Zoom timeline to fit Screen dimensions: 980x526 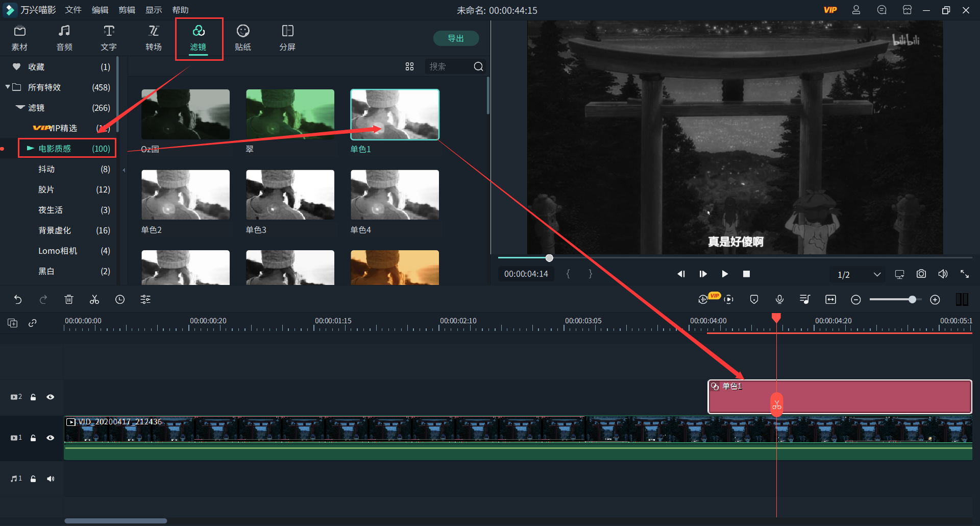[x=830, y=300]
